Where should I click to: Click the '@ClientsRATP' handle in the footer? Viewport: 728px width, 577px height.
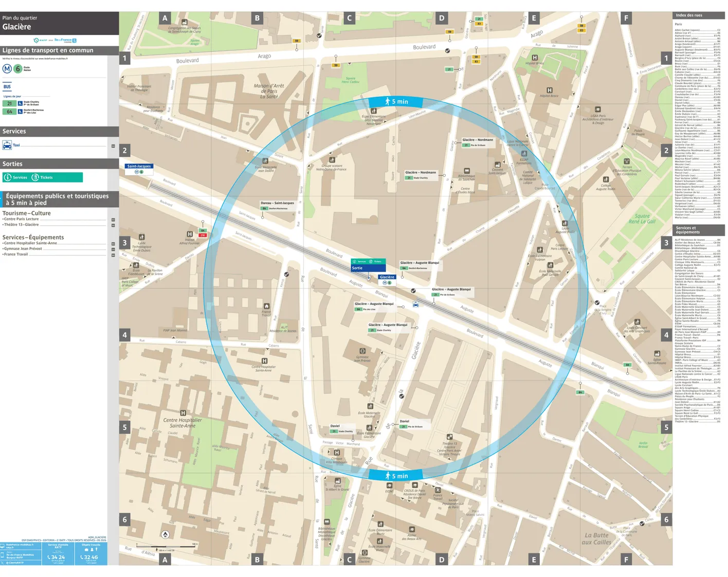tap(15, 563)
